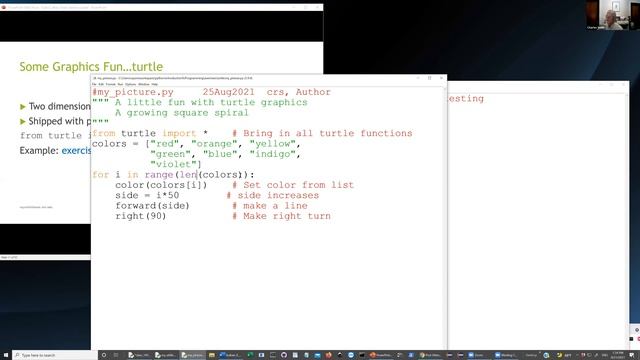Open the Format menu in IDLE editor
Screen dimensions: 640x360
coord(111,84)
